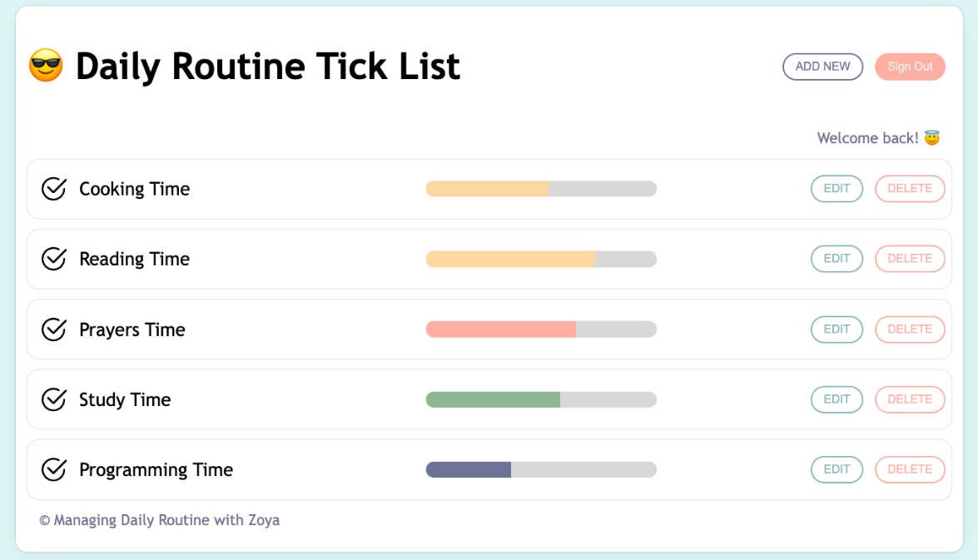Edit the Cooking Time routine
Screen dimensions: 978x560
tap(837, 188)
